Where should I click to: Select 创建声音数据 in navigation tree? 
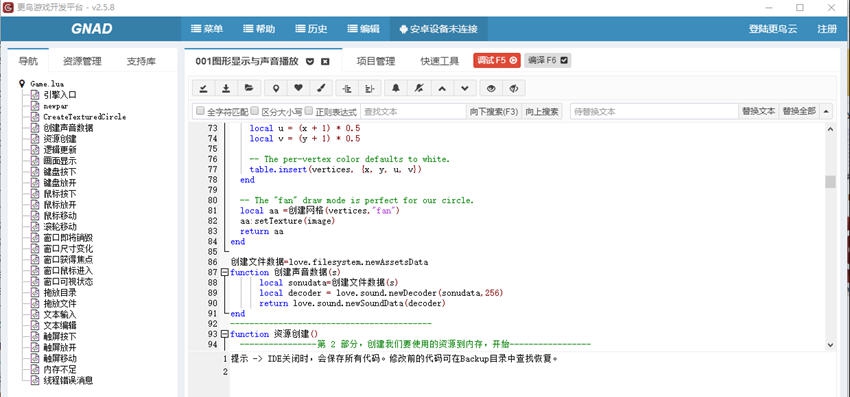pos(68,128)
